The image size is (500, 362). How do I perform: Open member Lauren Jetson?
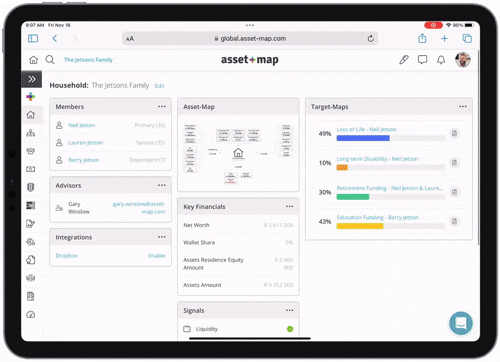[86, 142]
